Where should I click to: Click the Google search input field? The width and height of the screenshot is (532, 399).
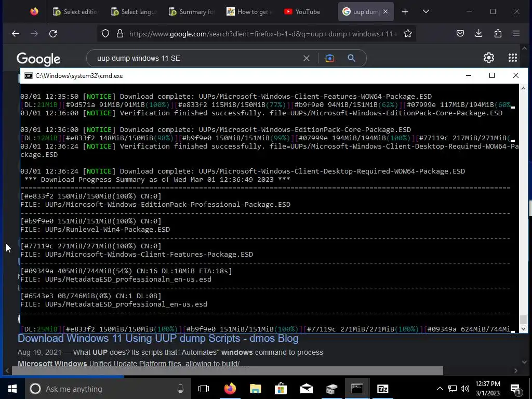pyautogui.click(x=197, y=58)
